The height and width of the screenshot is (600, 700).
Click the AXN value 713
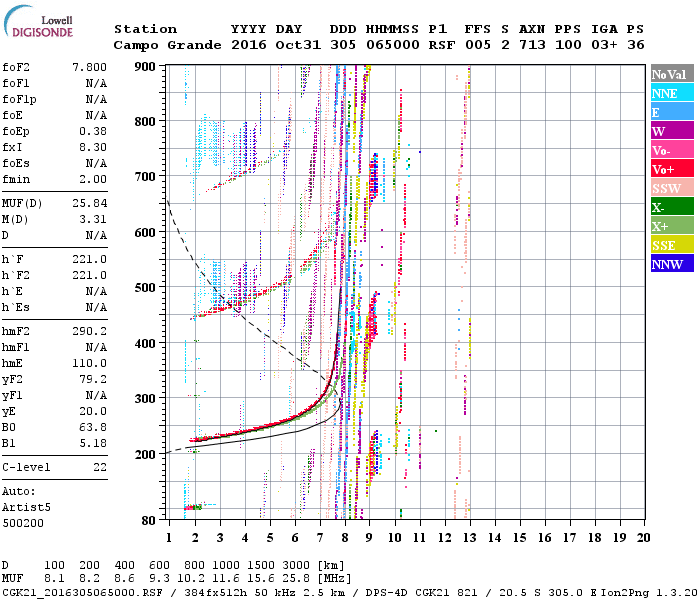(532, 45)
